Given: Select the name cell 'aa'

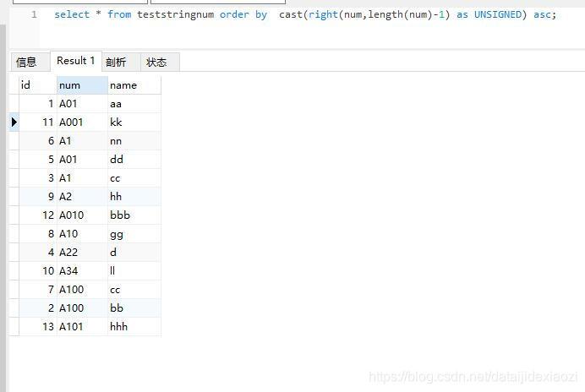Looking at the screenshot, I should click(x=134, y=104).
